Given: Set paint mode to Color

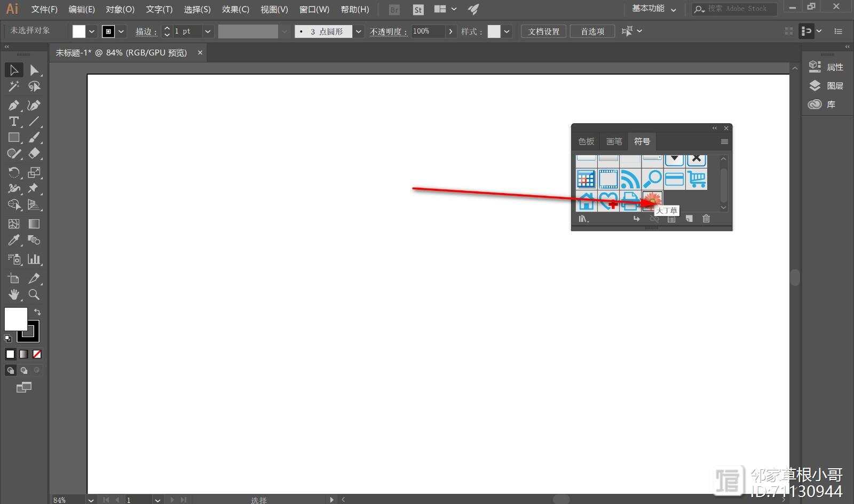Looking at the screenshot, I should tap(10, 354).
